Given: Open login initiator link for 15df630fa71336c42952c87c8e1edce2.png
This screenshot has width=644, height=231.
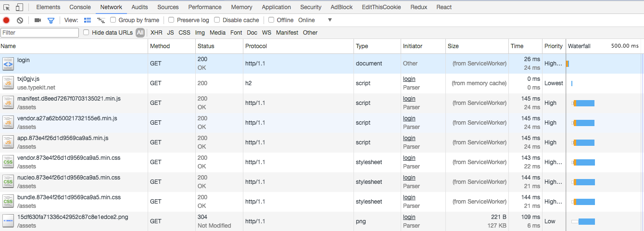Looking at the screenshot, I should [x=409, y=217].
